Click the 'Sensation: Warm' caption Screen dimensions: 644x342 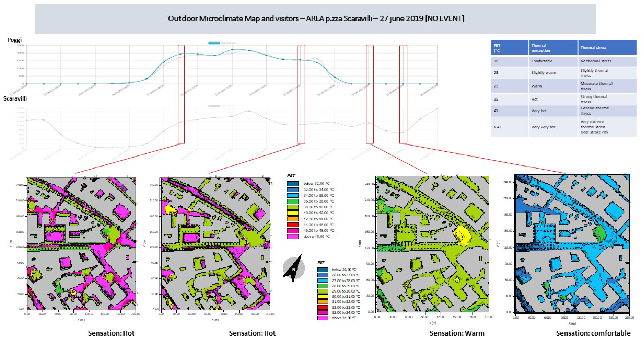point(457,333)
